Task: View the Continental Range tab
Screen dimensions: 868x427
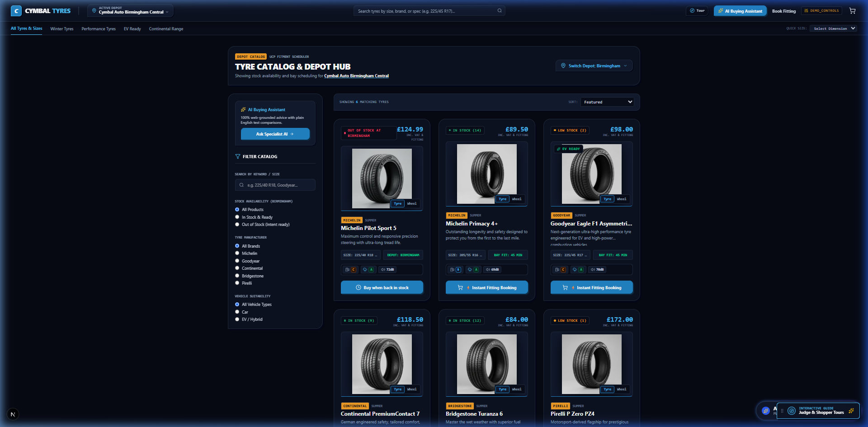Action: coord(166,29)
